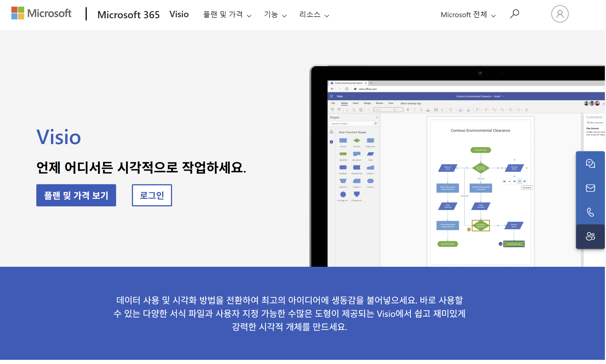Select the Document shape
Image resolution: width=606 pixels, height=364 pixels.
point(357,154)
